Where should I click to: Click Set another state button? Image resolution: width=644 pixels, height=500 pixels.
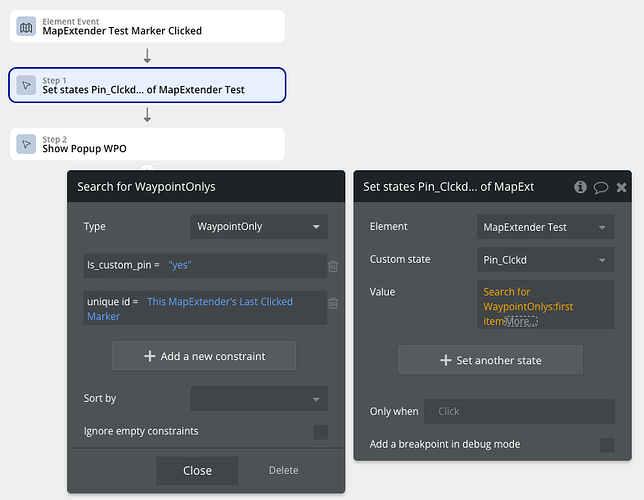[490, 361]
